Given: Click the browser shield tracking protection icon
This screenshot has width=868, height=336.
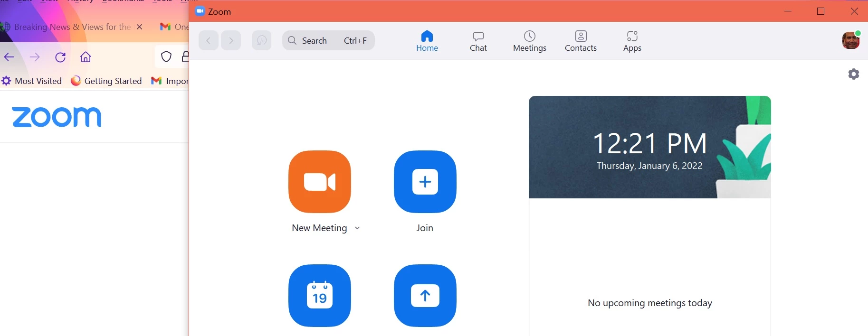Looking at the screenshot, I should point(166,57).
